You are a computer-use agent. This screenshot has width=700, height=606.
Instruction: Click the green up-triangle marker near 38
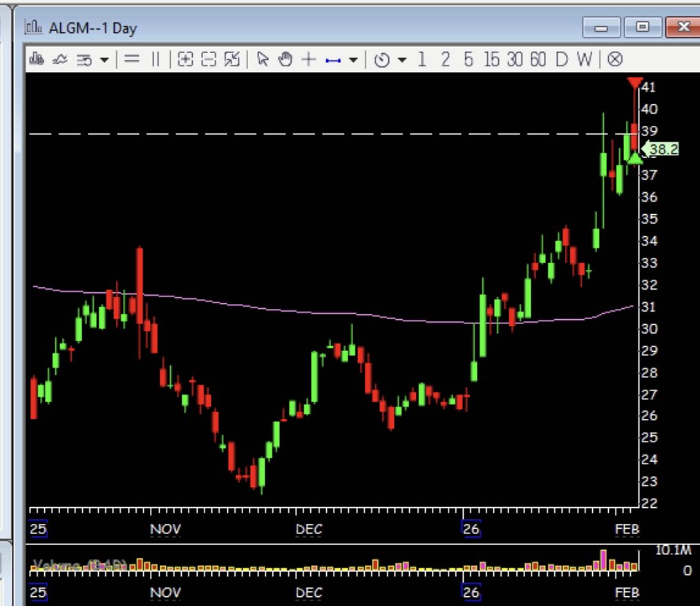click(x=635, y=158)
